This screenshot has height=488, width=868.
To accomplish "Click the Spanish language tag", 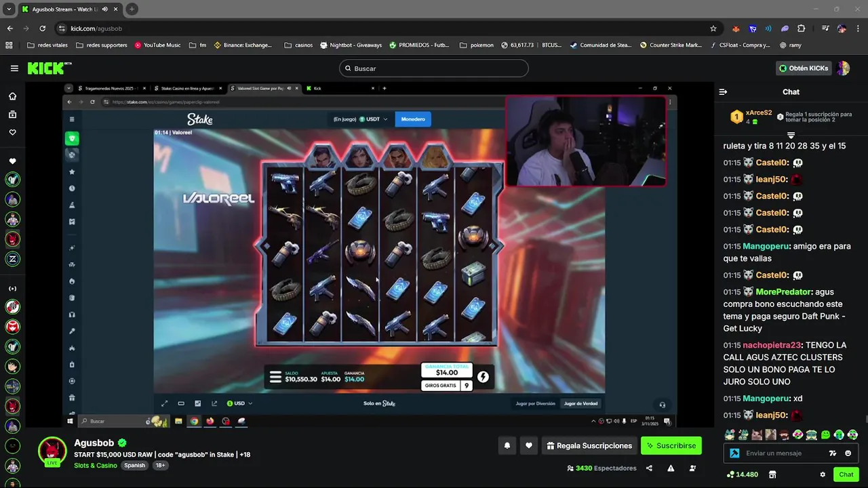I will [x=134, y=466].
